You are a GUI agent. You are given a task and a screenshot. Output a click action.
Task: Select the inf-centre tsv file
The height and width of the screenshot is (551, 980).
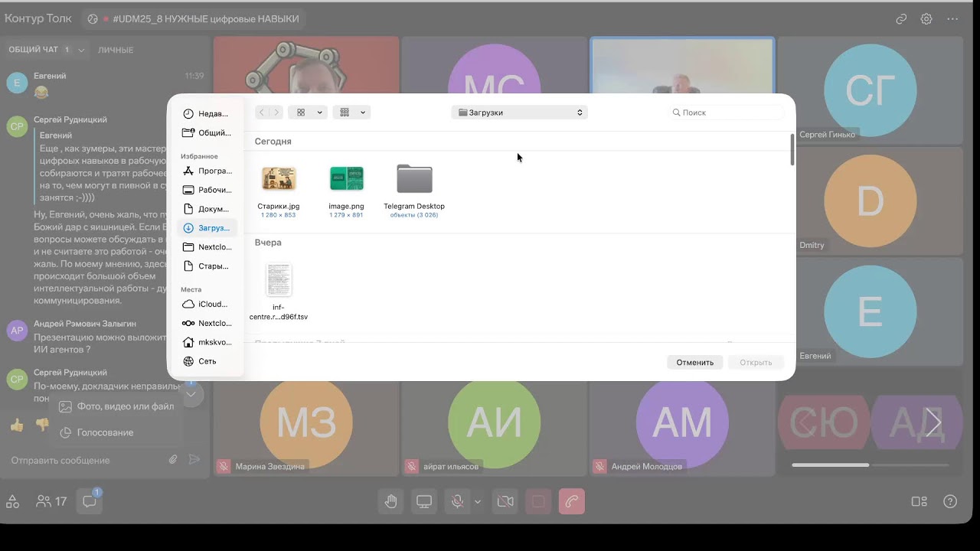point(279,280)
